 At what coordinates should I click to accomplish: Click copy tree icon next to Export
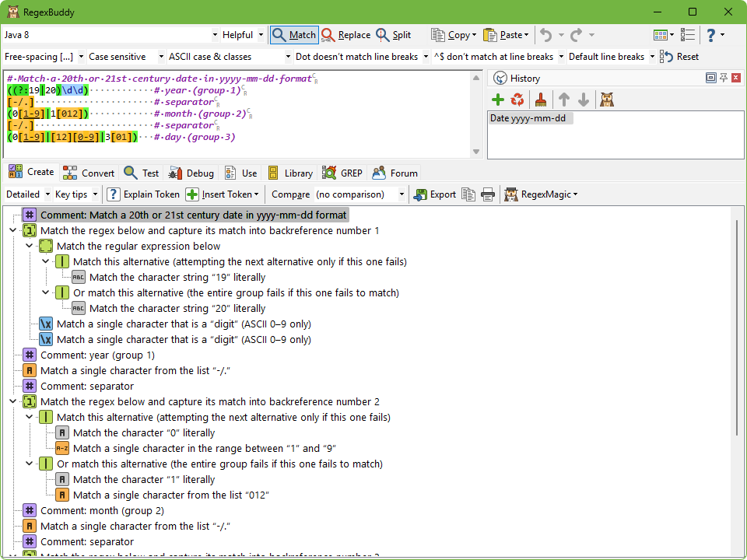click(x=468, y=194)
